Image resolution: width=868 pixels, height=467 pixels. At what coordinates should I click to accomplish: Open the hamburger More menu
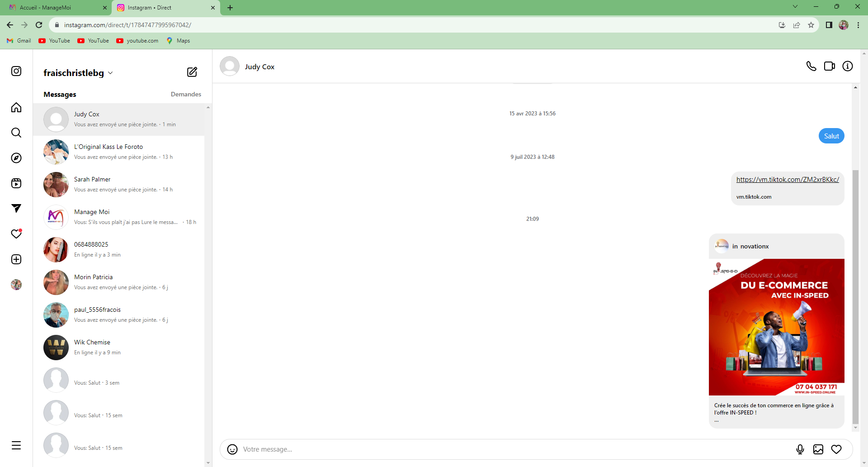point(16,445)
